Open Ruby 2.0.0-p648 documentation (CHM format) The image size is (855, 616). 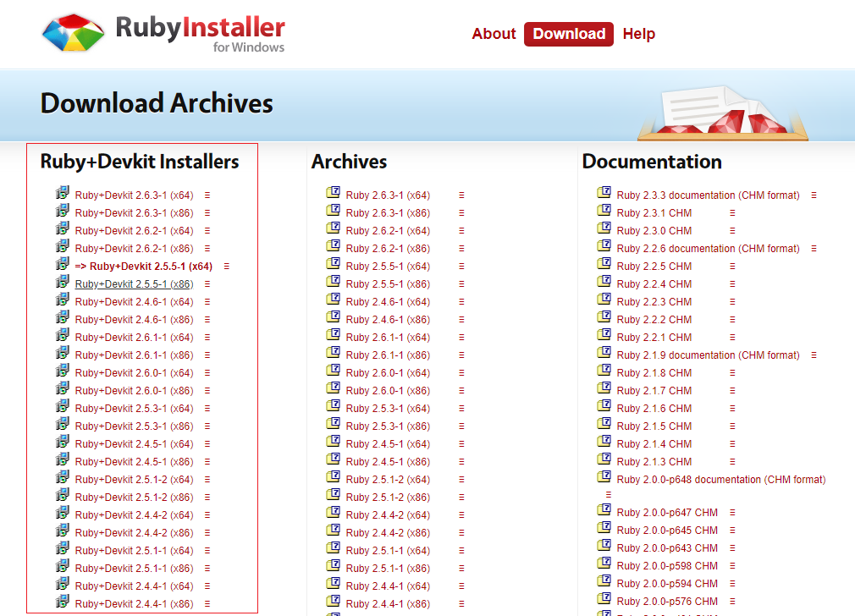pos(721,480)
